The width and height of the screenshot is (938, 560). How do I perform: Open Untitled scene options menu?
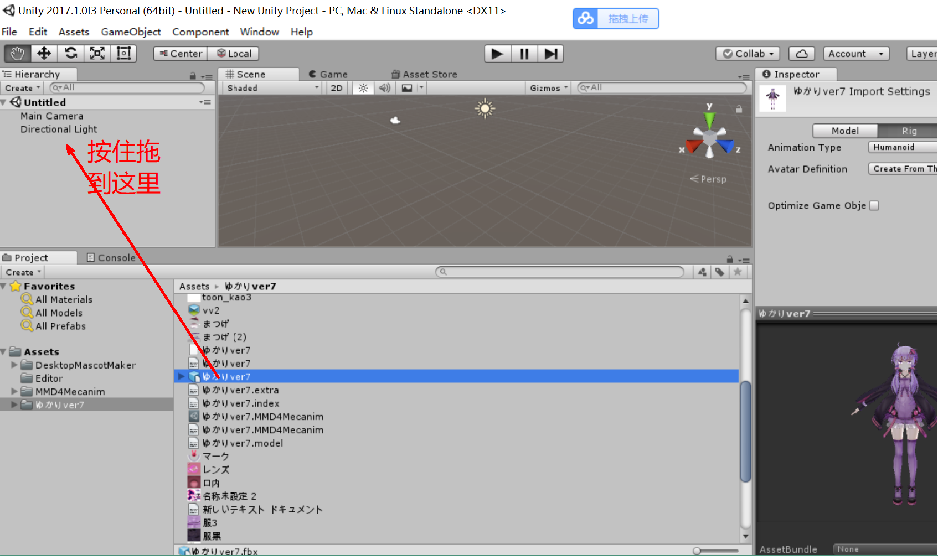(205, 102)
